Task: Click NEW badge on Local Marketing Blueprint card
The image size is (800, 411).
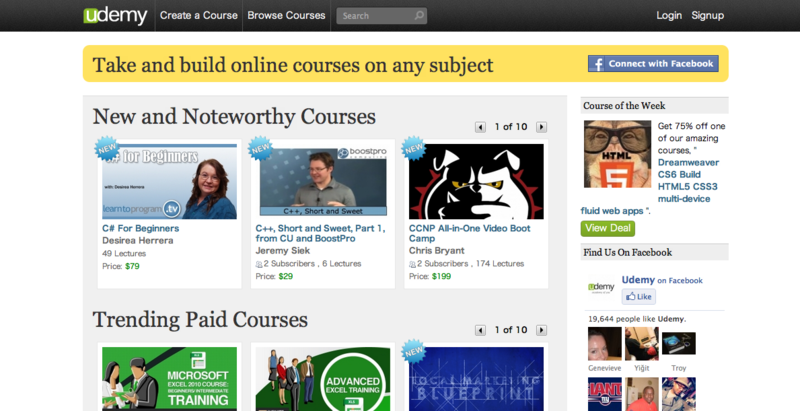Action: [414, 351]
